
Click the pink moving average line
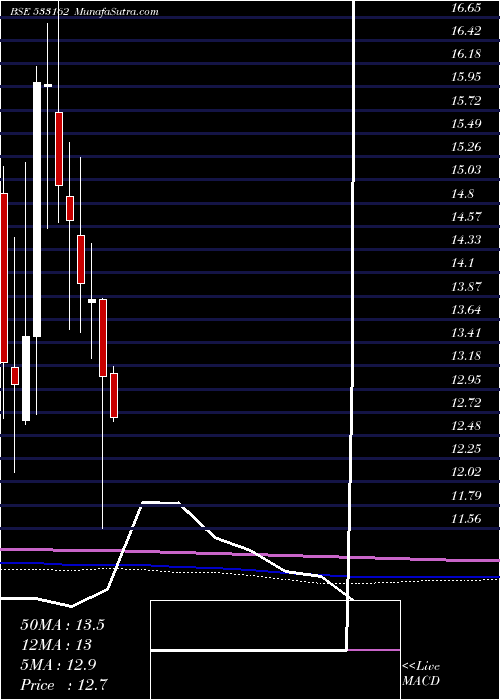[x=250, y=554]
